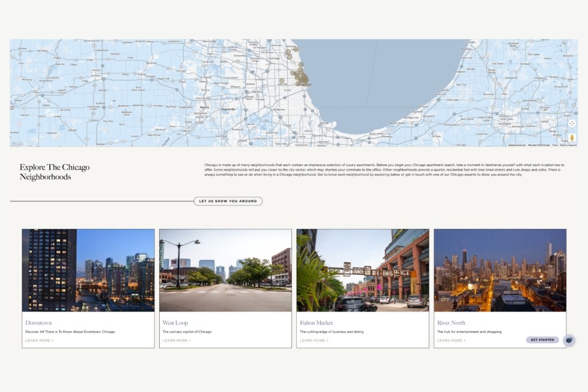Click the Fulton Market card title
Screen dimensions: 588x392
[x=316, y=323]
